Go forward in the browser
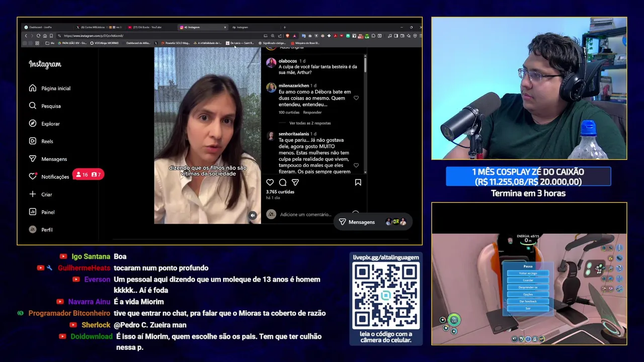The width and height of the screenshot is (644, 362). 32,36
